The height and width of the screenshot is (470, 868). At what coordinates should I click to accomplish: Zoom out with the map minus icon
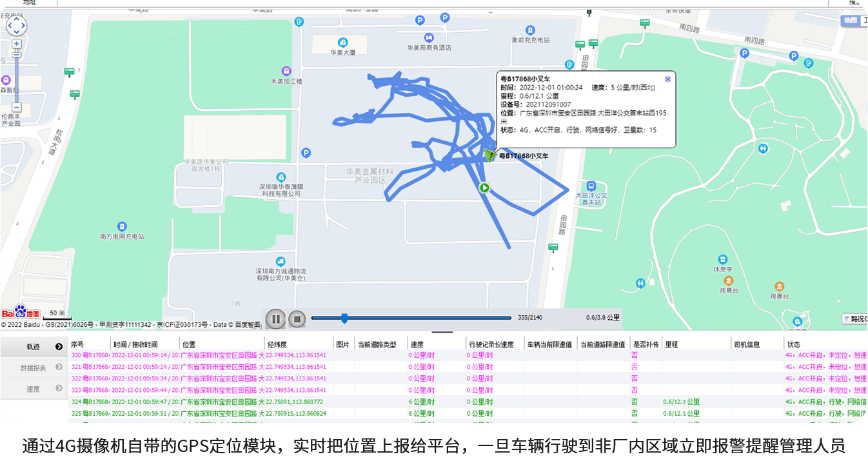[x=15, y=108]
